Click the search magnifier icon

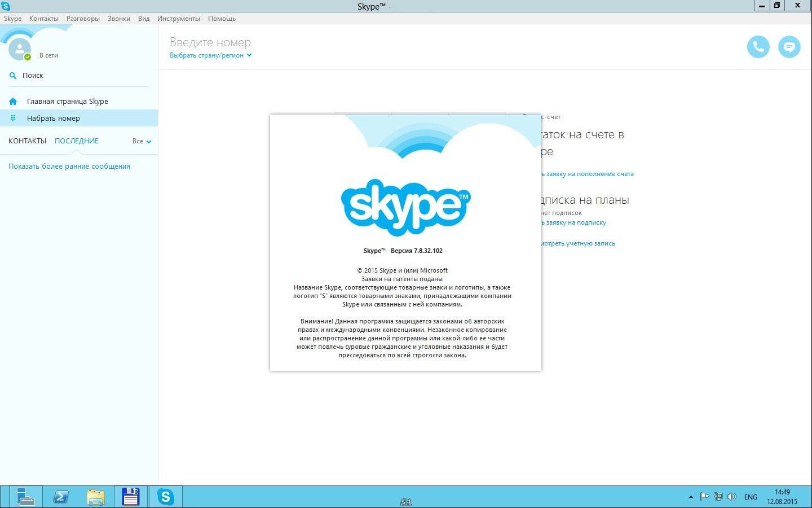point(13,76)
